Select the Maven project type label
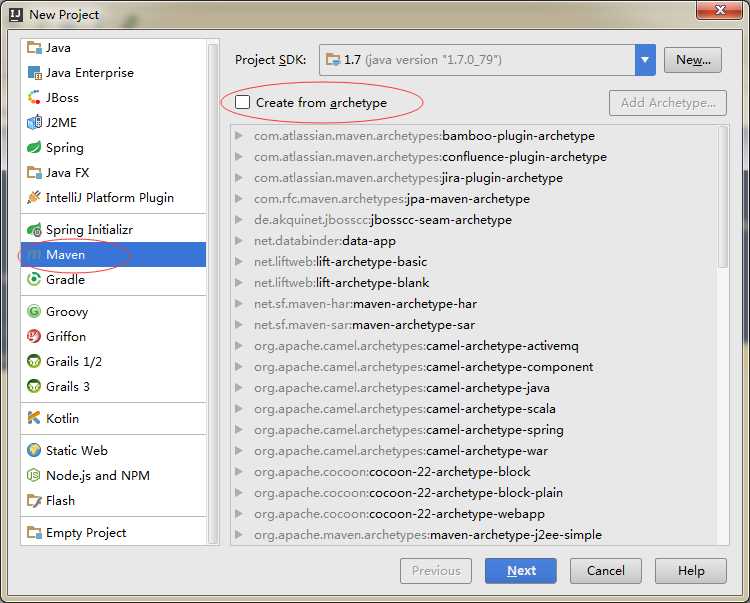The image size is (750, 603). click(x=66, y=255)
